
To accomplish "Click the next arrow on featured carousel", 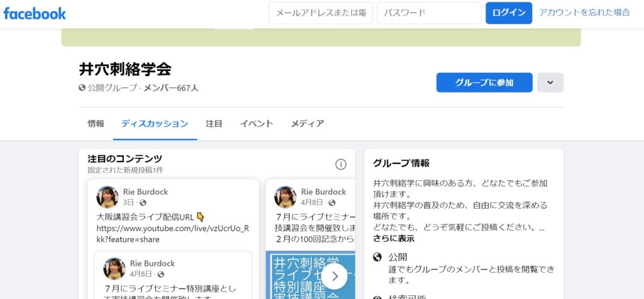I will [335, 276].
